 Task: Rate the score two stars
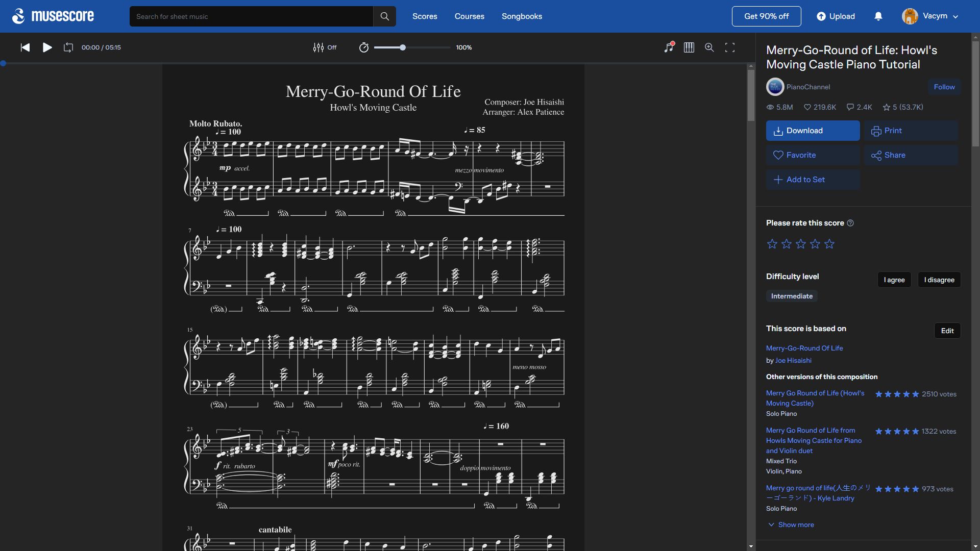[x=787, y=244]
